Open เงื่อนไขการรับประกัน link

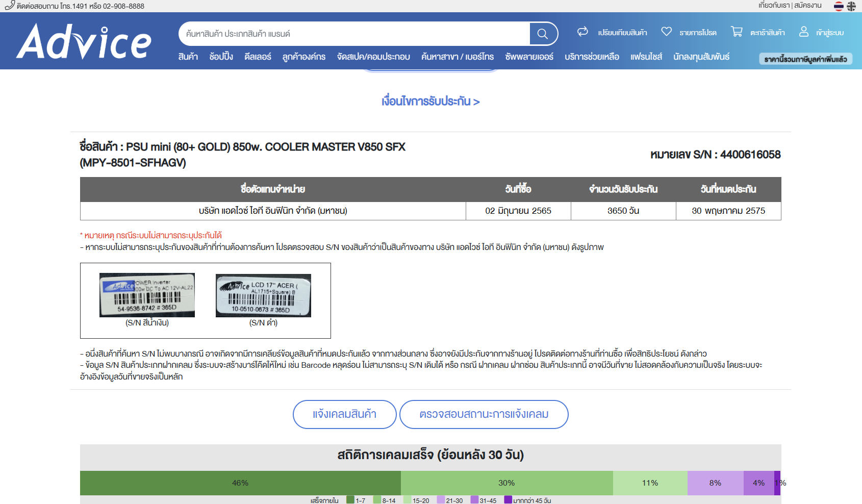[430, 101]
